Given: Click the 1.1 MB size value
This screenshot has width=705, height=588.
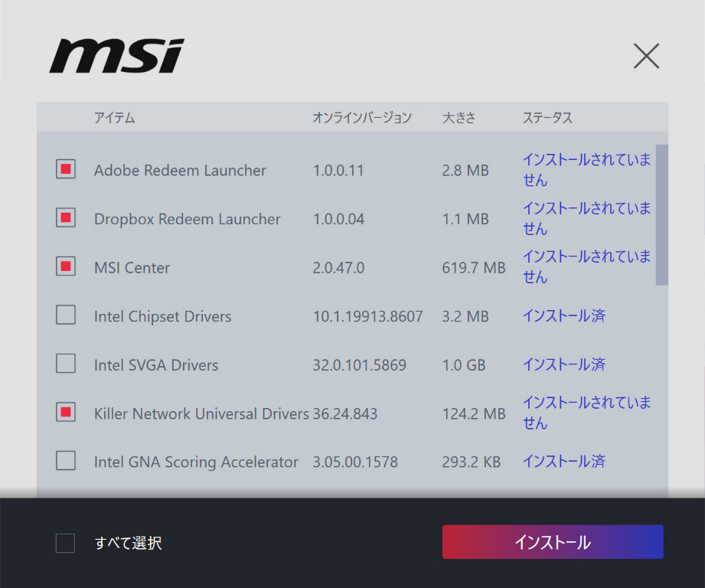Looking at the screenshot, I should (x=465, y=219).
